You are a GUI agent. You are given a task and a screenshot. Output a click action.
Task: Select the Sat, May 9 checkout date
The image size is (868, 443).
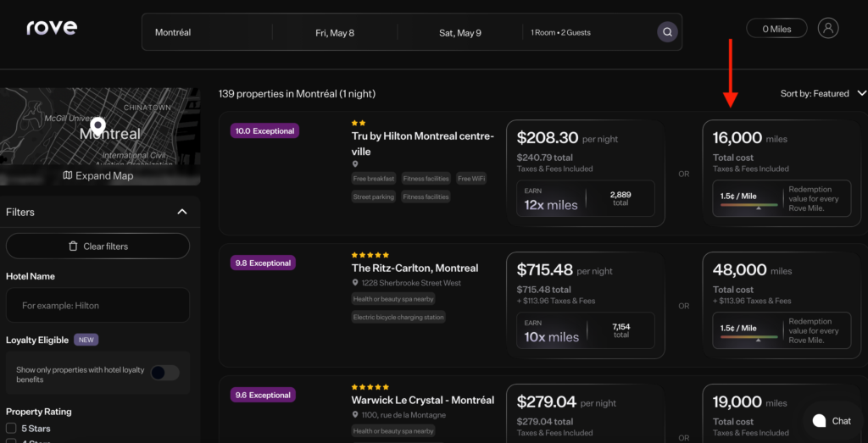pyautogui.click(x=460, y=33)
